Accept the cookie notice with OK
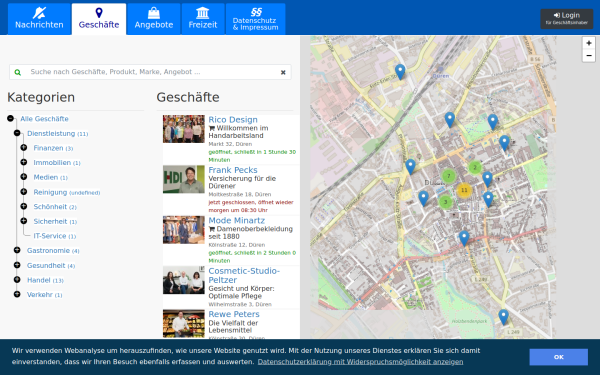Image resolution: width=600 pixels, height=375 pixels. pos(559,357)
